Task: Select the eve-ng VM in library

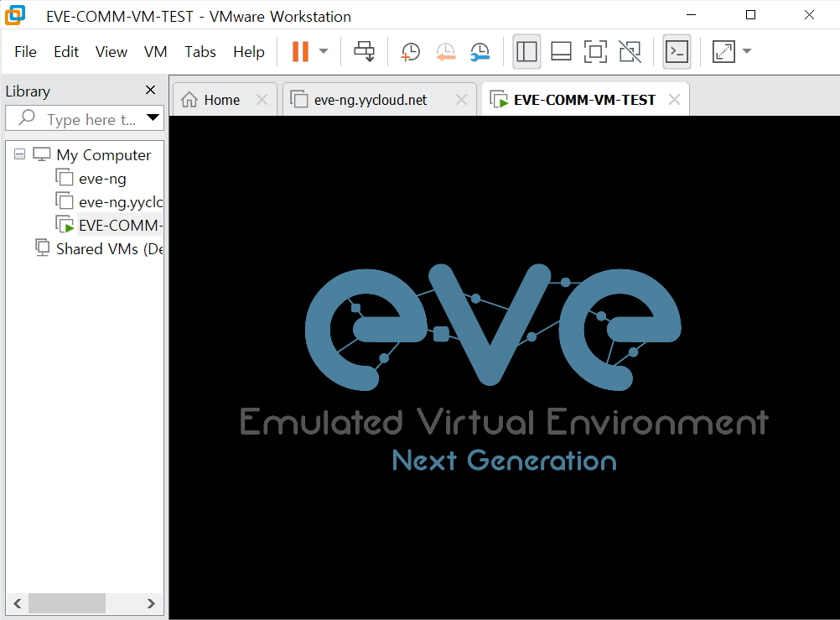Action: (102, 179)
